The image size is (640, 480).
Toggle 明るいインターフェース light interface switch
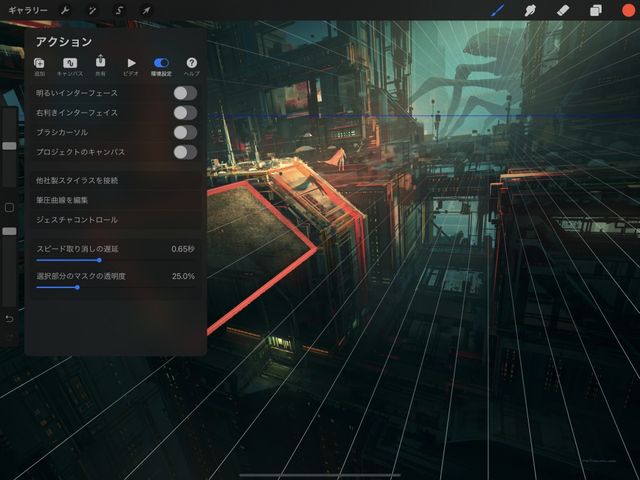[185, 93]
